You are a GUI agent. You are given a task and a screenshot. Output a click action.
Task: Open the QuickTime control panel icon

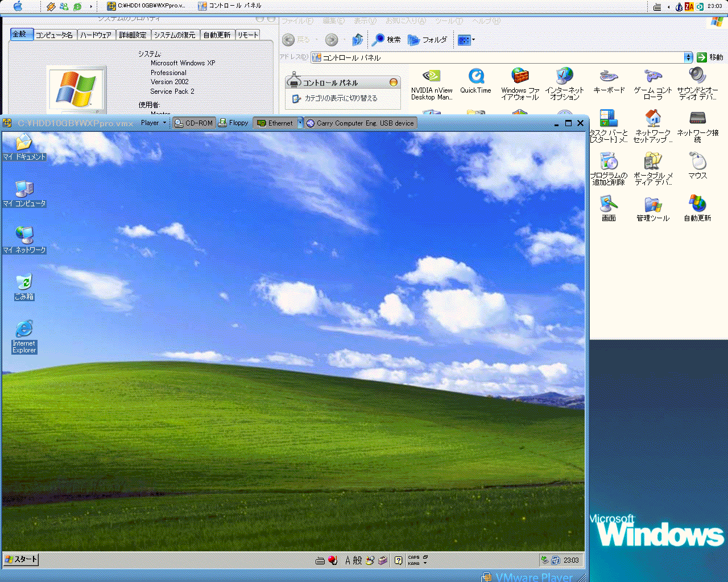coord(475,81)
